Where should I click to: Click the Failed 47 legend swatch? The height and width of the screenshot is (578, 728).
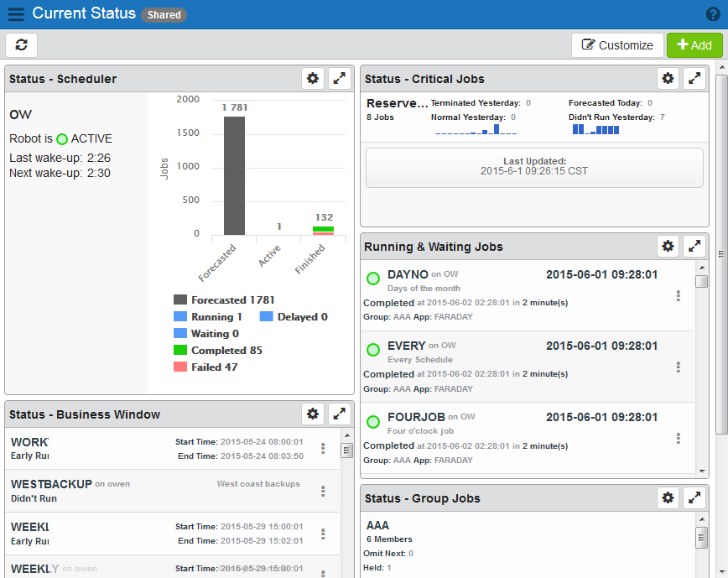tap(180, 367)
